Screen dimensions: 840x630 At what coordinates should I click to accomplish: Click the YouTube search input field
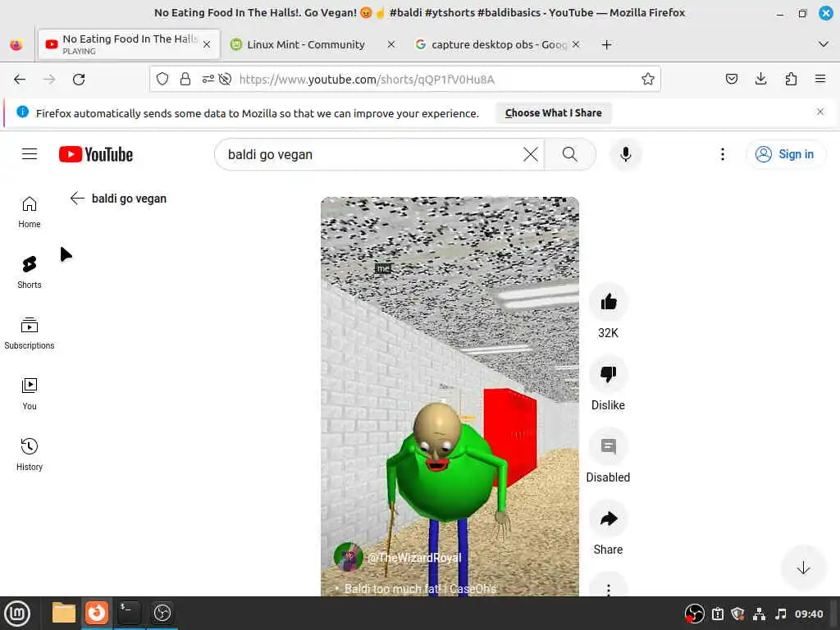pyautogui.click(x=370, y=154)
